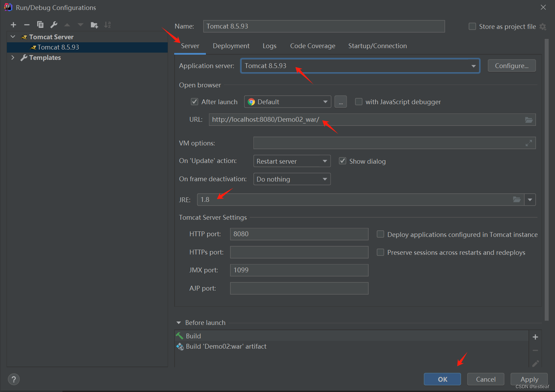This screenshot has width=555, height=392.
Task: Expand VM options field icon
Action: pos(529,143)
